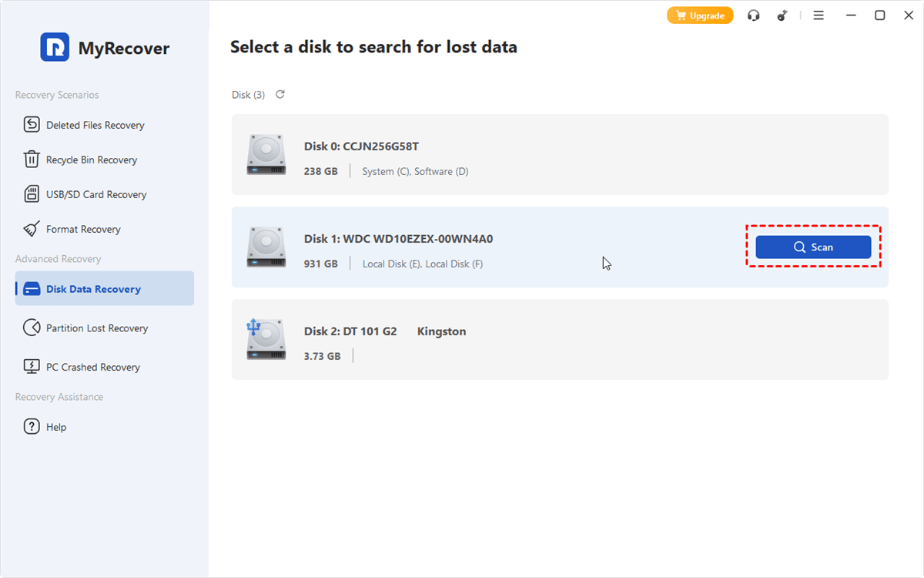
Task: Click the Recovery Scenarios section heading
Action: coord(57,95)
